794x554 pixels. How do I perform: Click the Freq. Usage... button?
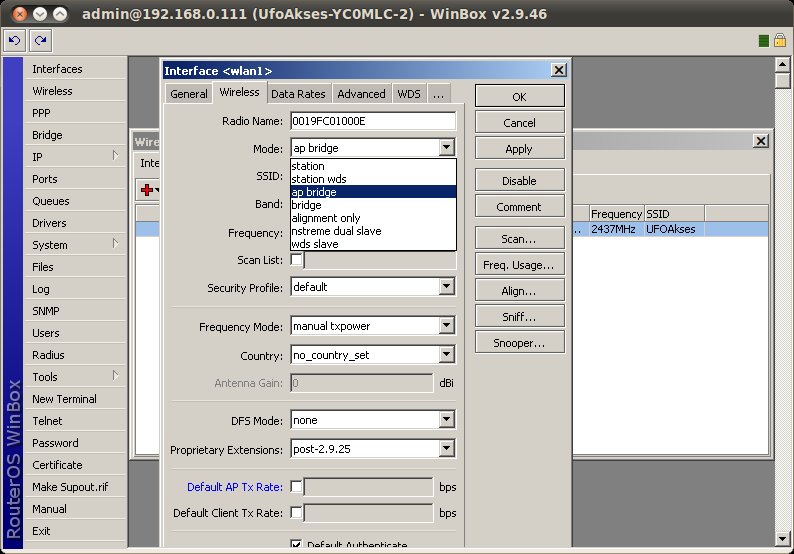519,265
